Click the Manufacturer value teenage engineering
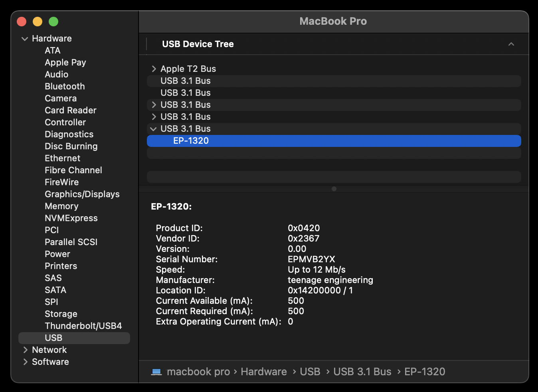Image resolution: width=538 pixels, height=392 pixels. (x=330, y=280)
